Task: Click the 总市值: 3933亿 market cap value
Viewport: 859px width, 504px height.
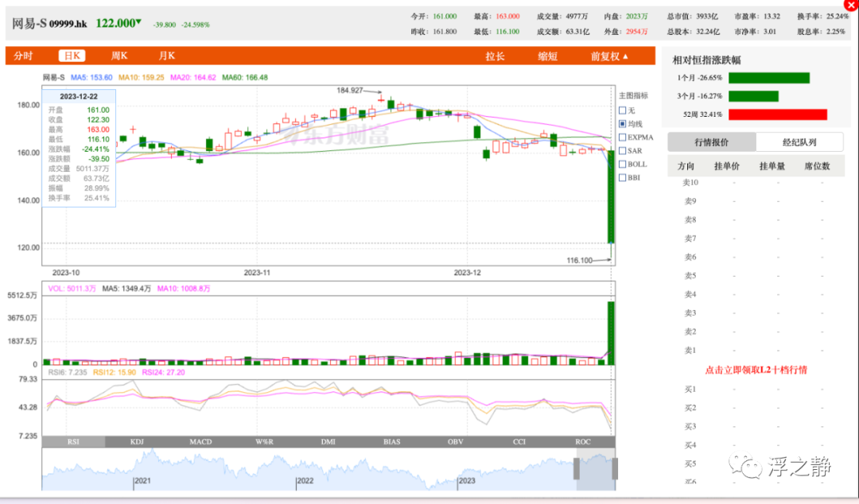Action: [x=693, y=17]
